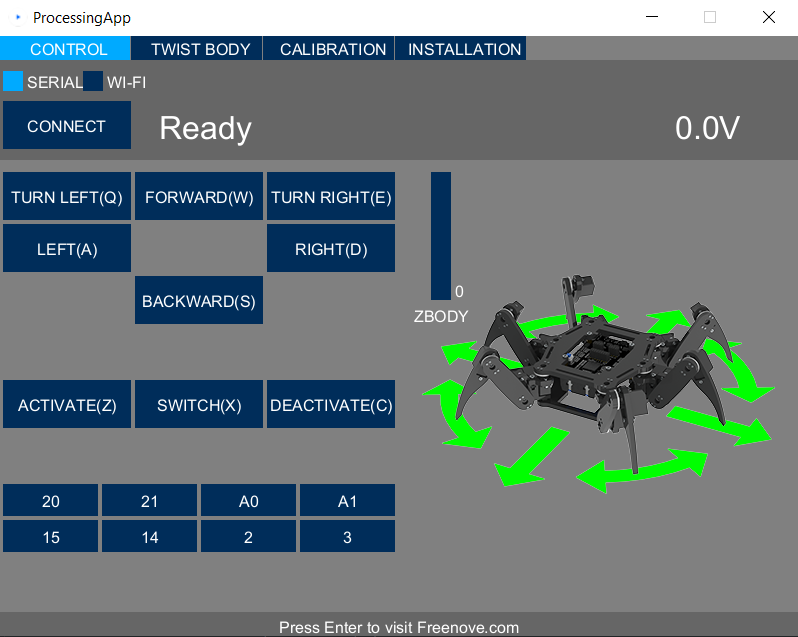The height and width of the screenshot is (637, 798).
Task: Click the BACKWARD(S) button
Action: [199, 300]
